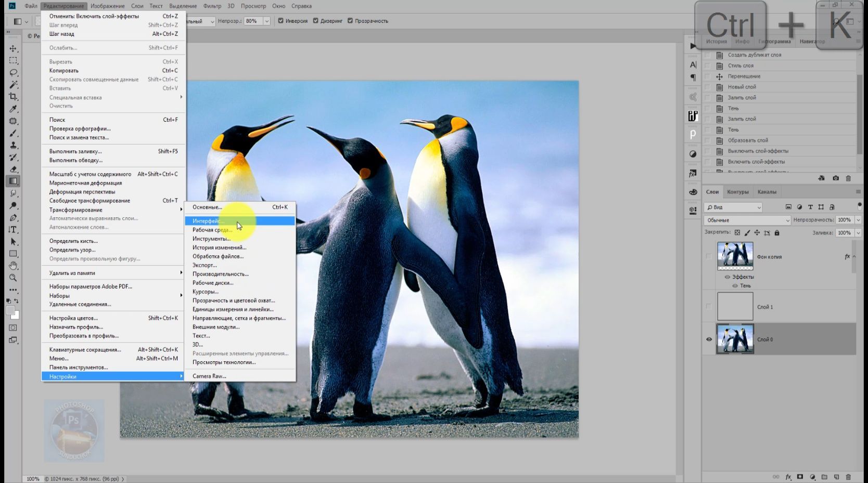Viewport: 868px width, 483px height.
Task: Select the Gradient tool
Action: [13, 181]
